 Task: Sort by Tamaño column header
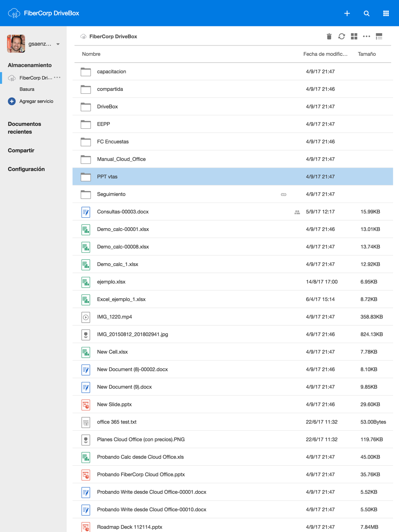click(367, 54)
